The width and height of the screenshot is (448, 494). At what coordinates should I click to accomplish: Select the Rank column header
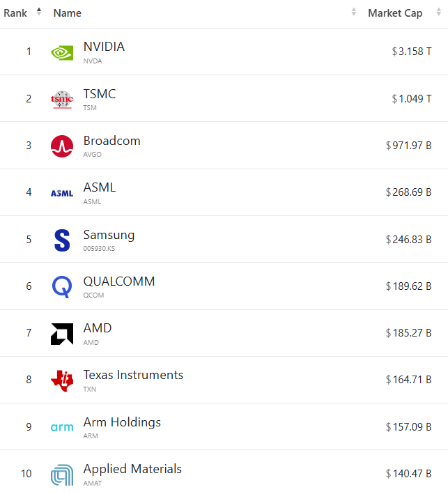15,13
